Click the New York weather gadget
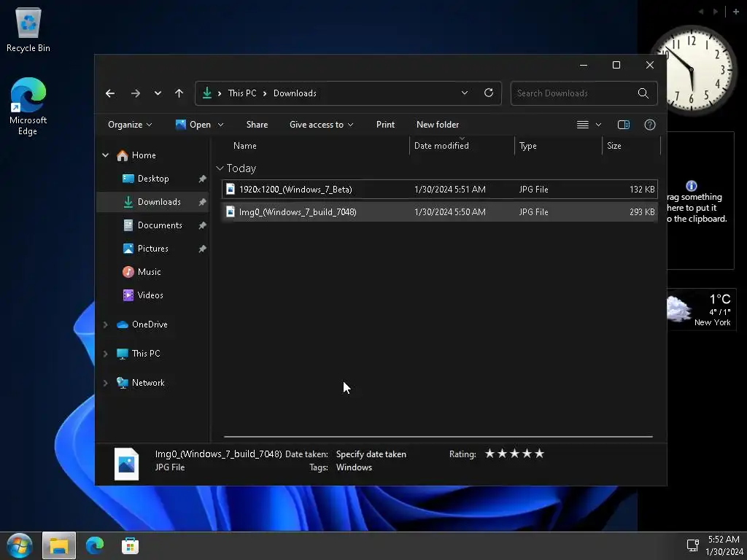Screen dimensions: 747x560 point(701,309)
